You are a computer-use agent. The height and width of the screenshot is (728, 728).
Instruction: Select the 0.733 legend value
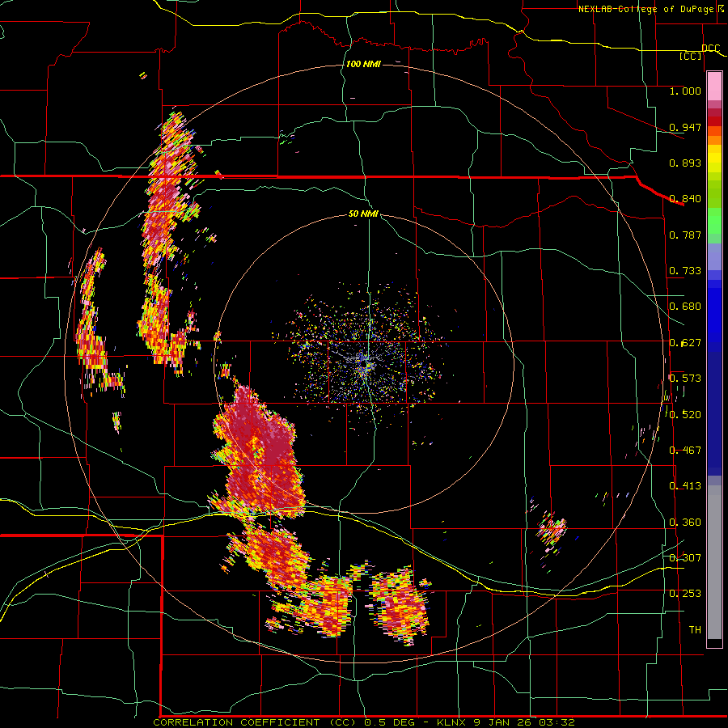click(685, 271)
